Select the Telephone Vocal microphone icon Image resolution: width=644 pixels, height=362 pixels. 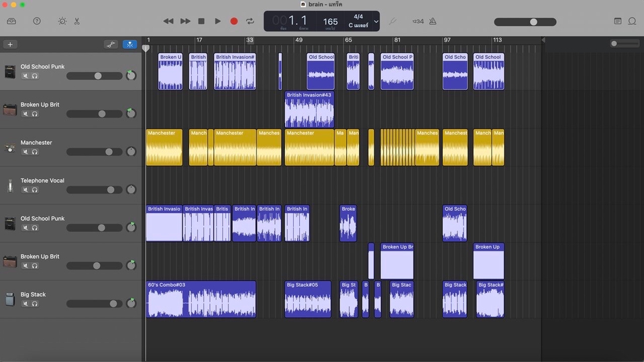10,186
